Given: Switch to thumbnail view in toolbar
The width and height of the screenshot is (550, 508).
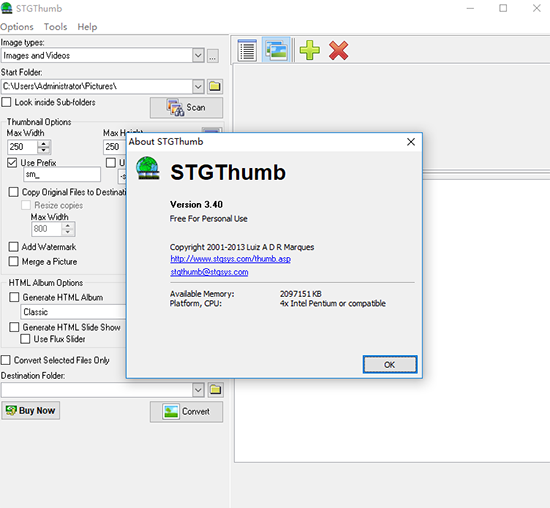Looking at the screenshot, I should pos(276,50).
